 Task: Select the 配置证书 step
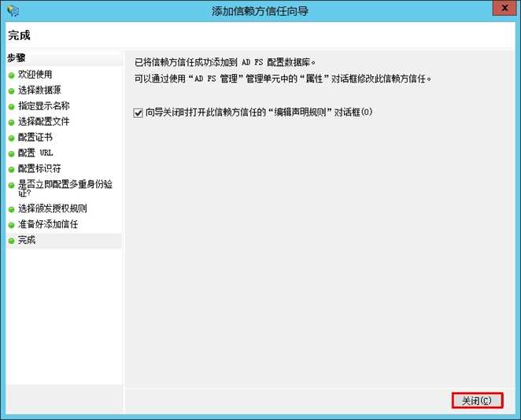click(x=35, y=137)
